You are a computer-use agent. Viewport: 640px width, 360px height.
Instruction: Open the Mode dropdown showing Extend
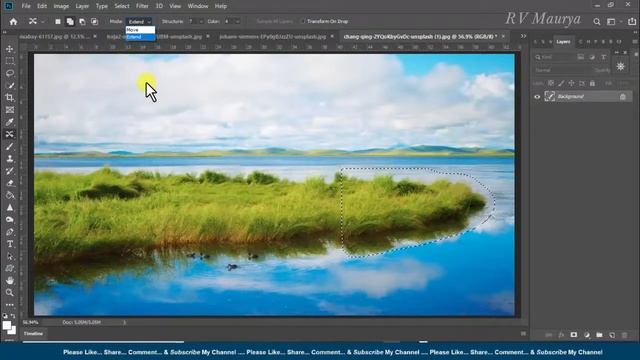139,21
